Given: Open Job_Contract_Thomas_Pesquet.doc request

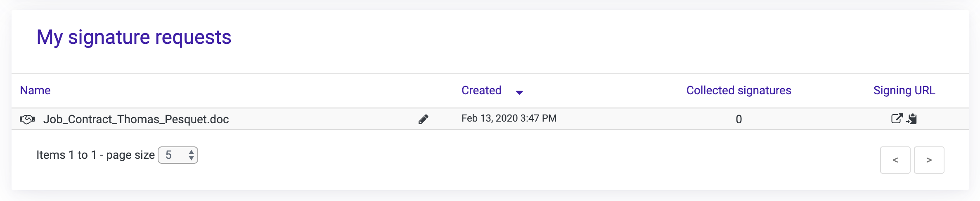Looking at the screenshot, I should (136, 120).
